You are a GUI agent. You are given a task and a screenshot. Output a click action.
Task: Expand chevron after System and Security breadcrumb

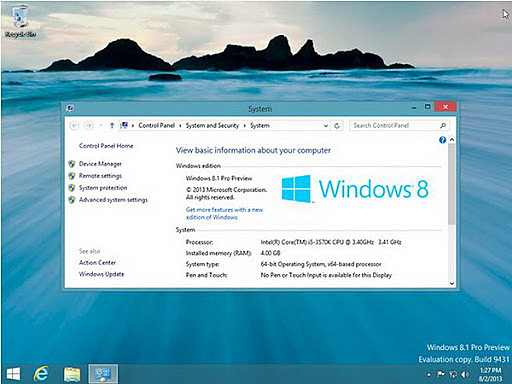click(244, 126)
